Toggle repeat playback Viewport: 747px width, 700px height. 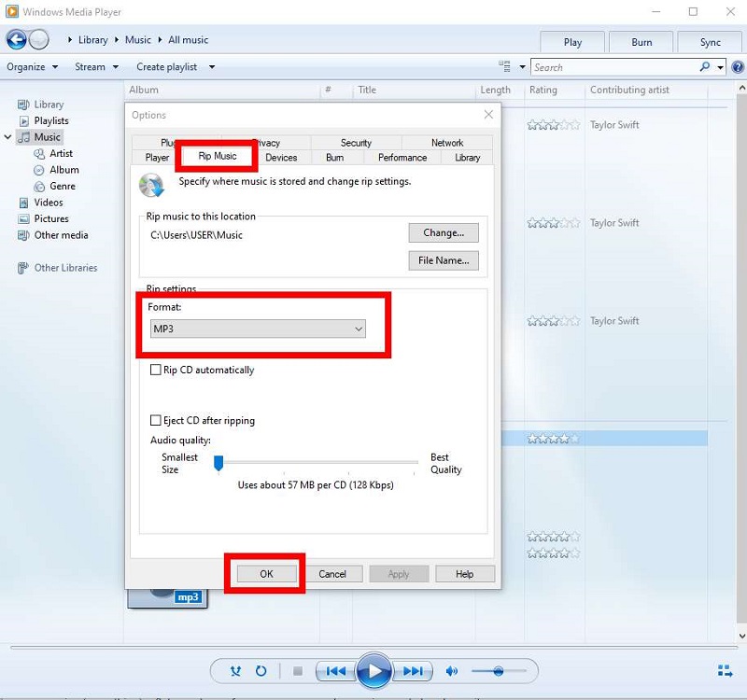pyautogui.click(x=261, y=671)
